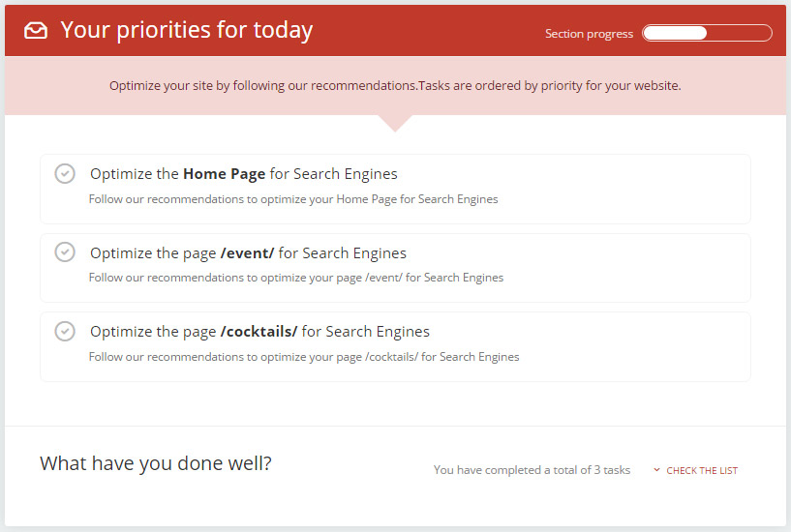Viewport: 791px width, 532px height.
Task: Click the Home Page recommendations description text
Action: (x=293, y=199)
